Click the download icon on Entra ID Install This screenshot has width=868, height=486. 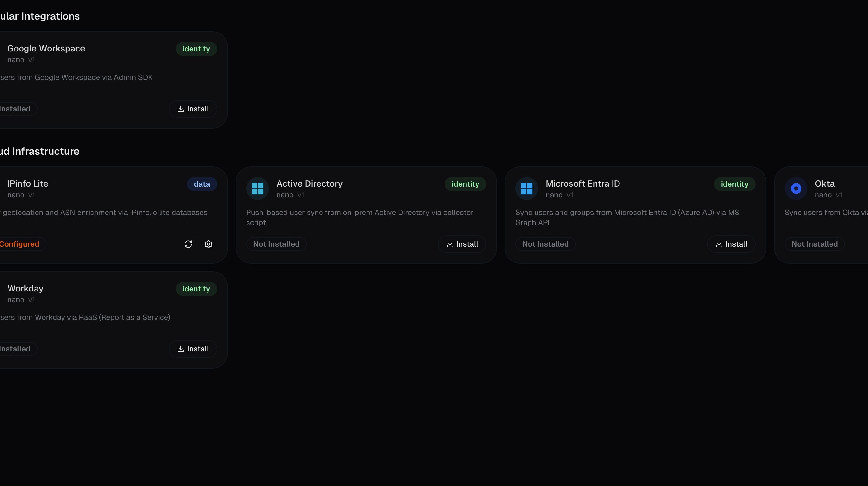(719, 244)
